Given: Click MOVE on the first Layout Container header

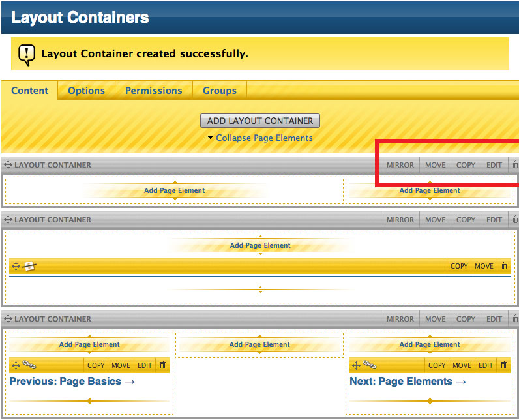Looking at the screenshot, I should pos(436,165).
